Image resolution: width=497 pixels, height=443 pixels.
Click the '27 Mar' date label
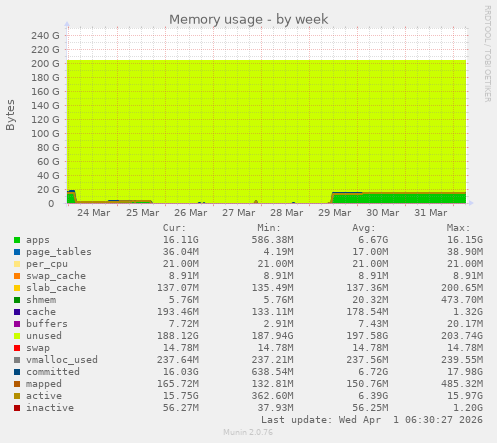pos(239,213)
